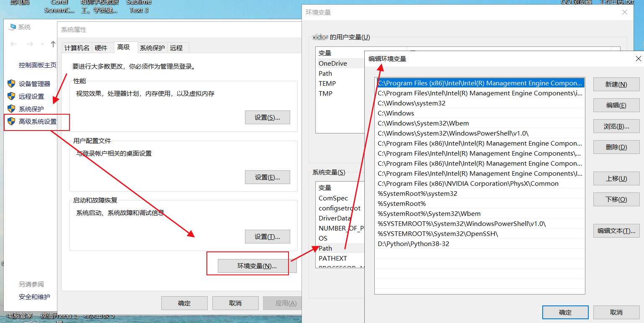The height and width of the screenshot is (323, 644).
Task: Open 远程设置 link
Action: point(31,96)
